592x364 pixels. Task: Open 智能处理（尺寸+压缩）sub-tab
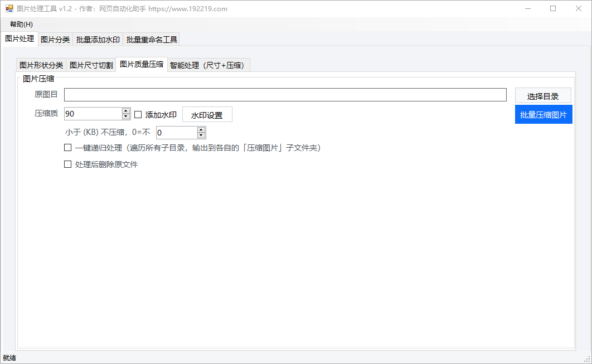point(208,65)
